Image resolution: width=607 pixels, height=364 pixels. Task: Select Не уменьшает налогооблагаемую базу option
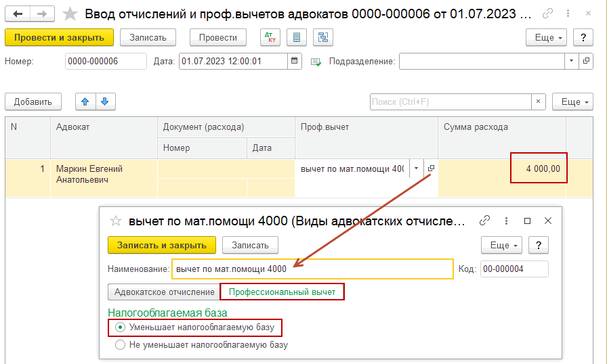(x=121, y=344)
